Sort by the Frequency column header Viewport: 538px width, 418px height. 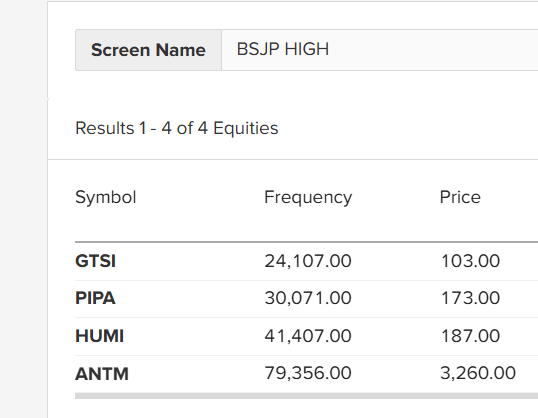pyautogui.click(x=308, y=197)
